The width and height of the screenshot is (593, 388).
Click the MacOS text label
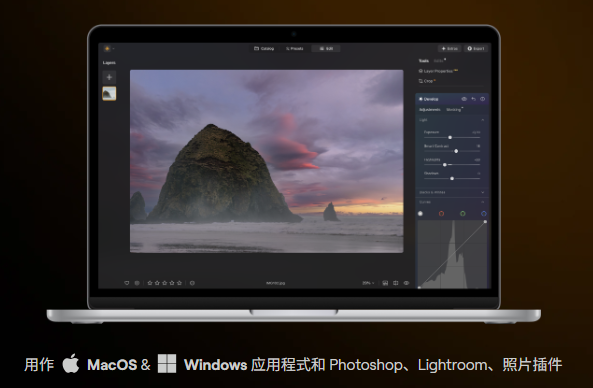112,365
